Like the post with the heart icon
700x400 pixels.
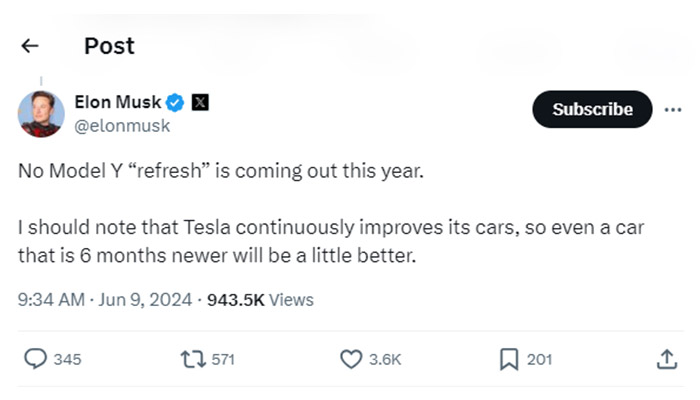coord(351,359)
